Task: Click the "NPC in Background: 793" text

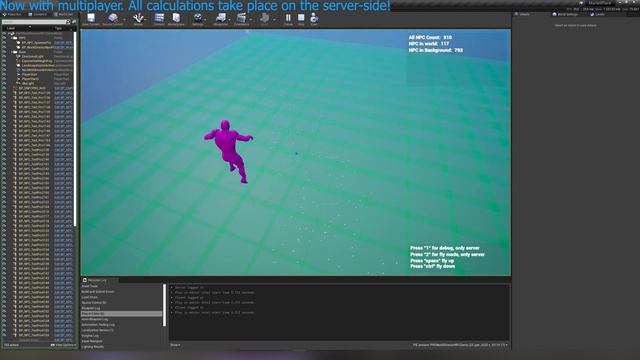Action: coord(436,50)
